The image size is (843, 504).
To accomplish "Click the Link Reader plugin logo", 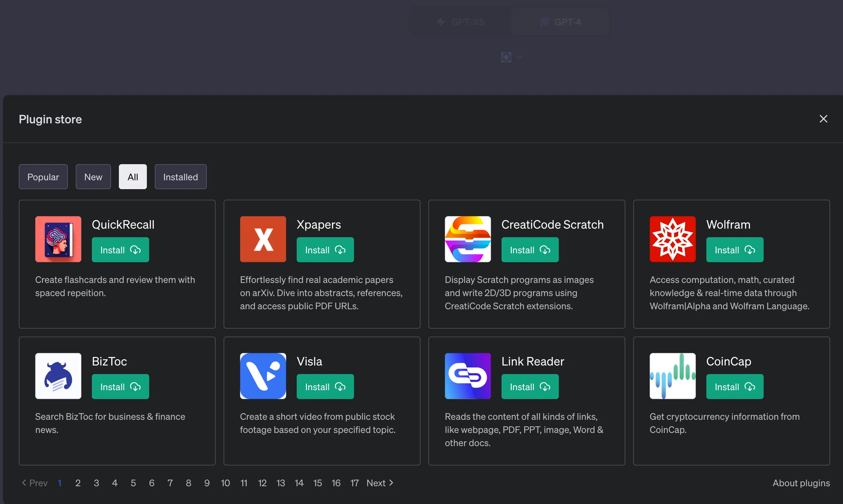I will click(468, 376).
